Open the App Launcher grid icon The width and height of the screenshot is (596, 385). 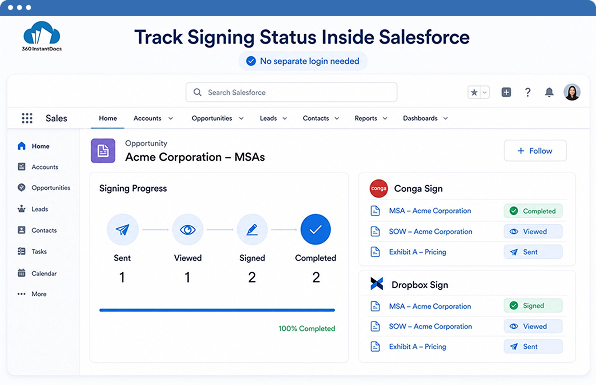(27, 118)
